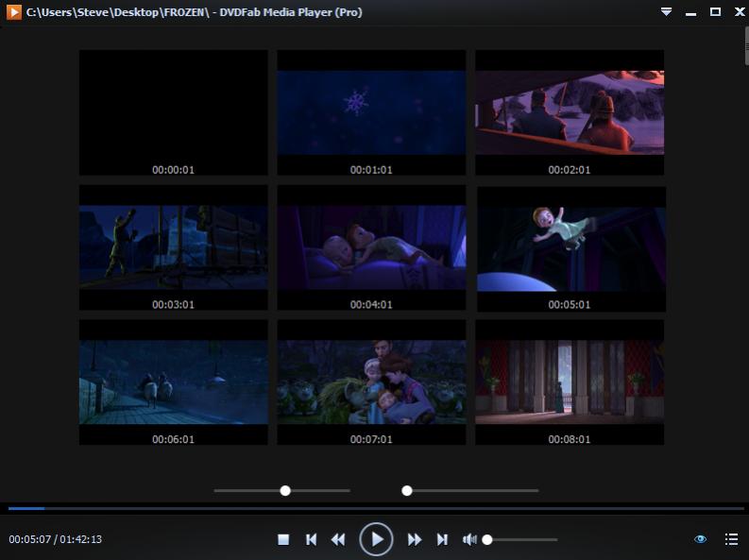Select the family thumbnail at 00:07:01
This screenshot has height=560, width=749.
[371, 382]
